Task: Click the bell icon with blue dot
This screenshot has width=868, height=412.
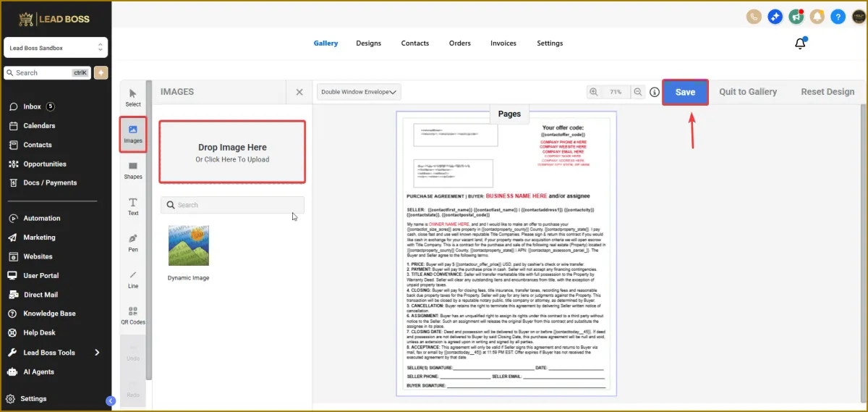Action: (x=801, y=43)
